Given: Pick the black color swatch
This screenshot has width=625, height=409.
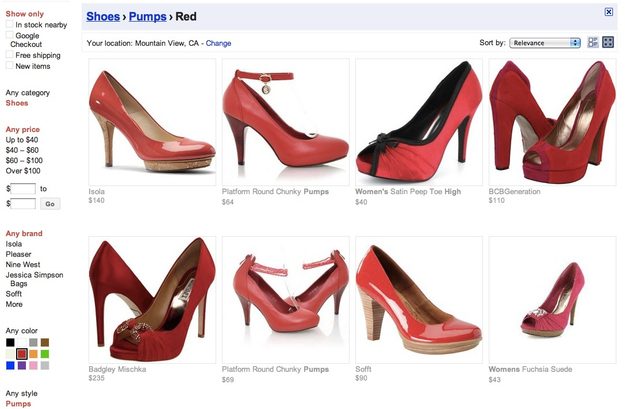Looking at the screenshot, I should 10,342.
